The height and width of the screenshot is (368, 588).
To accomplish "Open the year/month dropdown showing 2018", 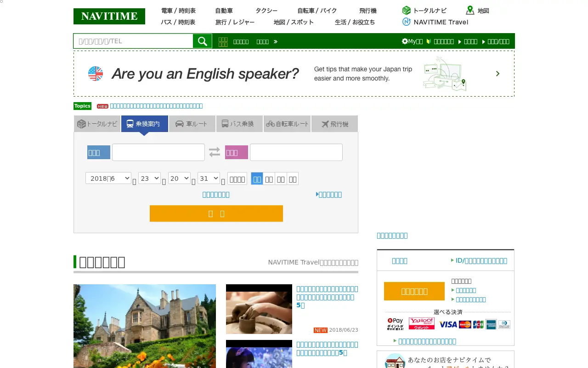I will pyautogui.click(x=108, y=178).
